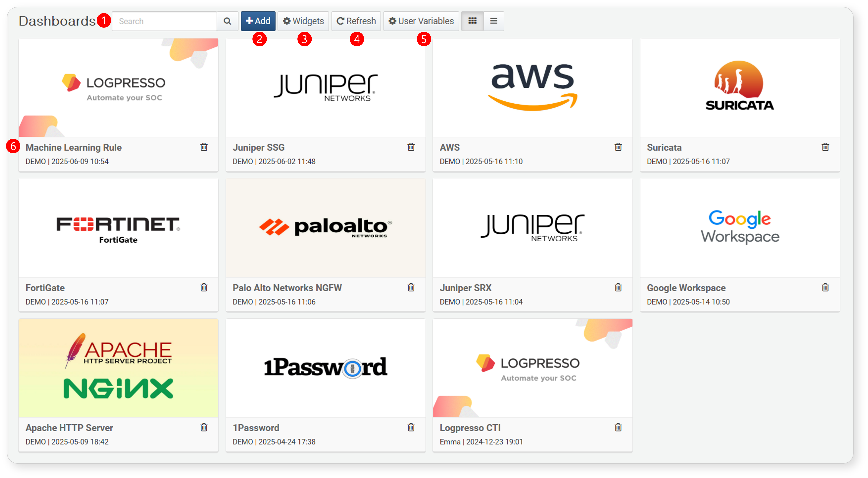
Task: Delete the Logpresso CTI dashboard
Action: coord(618,427)
